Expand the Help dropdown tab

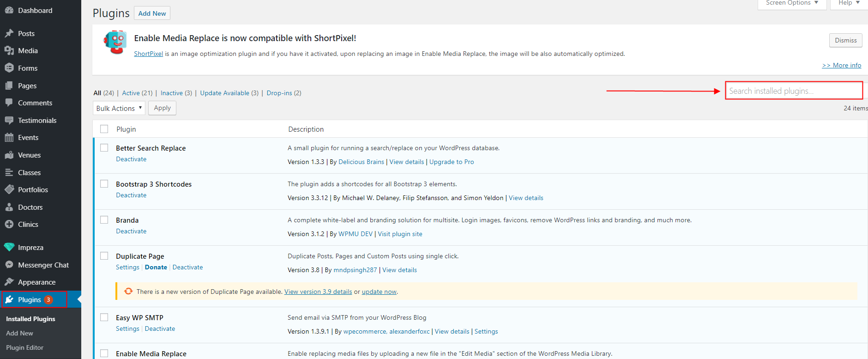click(849, 4)
